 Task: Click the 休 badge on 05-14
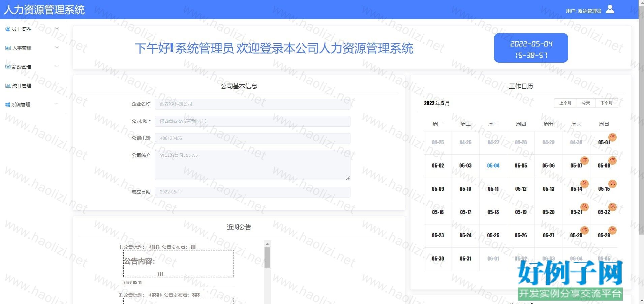click(585, 183)
